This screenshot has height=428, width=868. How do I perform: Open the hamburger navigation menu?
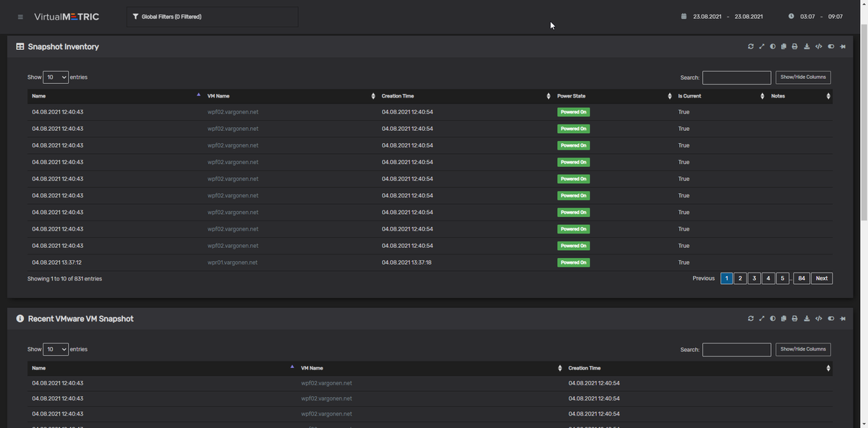[20, 17]
